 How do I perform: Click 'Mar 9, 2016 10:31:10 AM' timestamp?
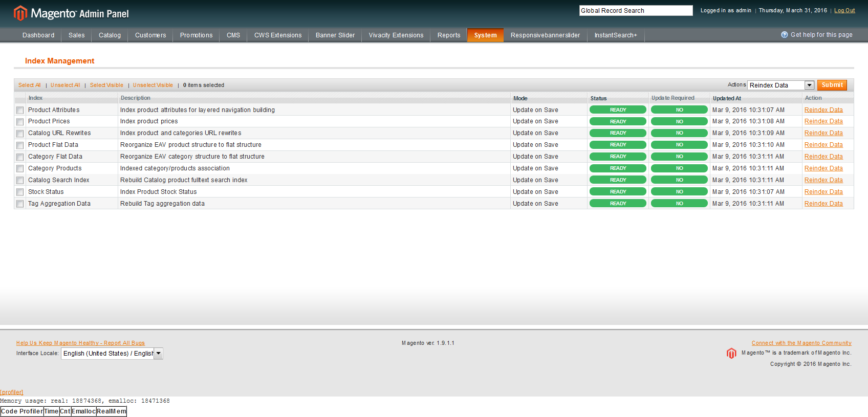point(748,145)
